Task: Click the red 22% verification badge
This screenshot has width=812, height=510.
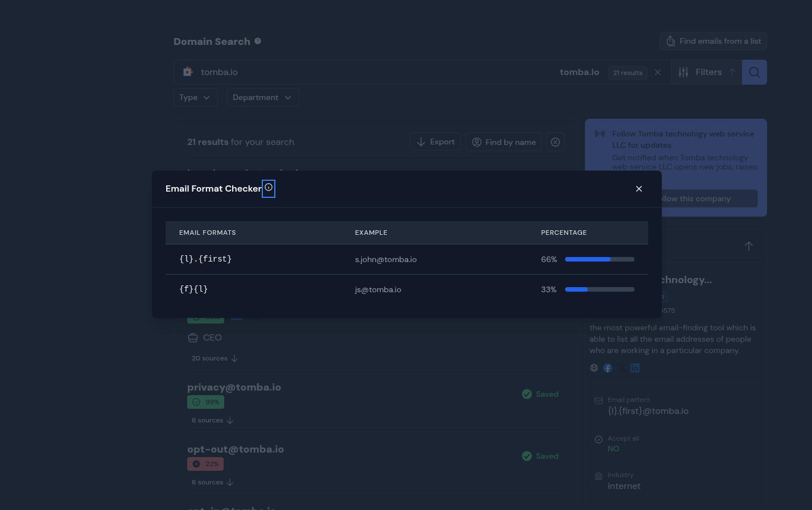Action: pyautogui.click(x=205, y=464)
